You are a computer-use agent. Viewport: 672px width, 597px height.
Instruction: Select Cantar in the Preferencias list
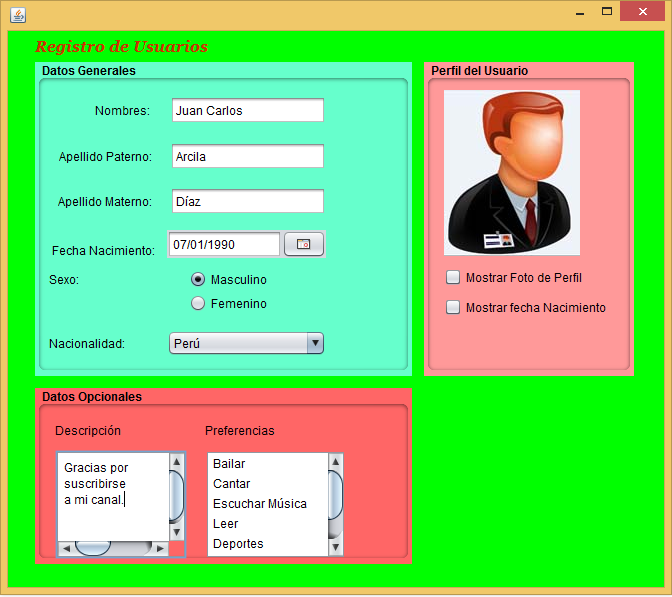tap(268, 483)
